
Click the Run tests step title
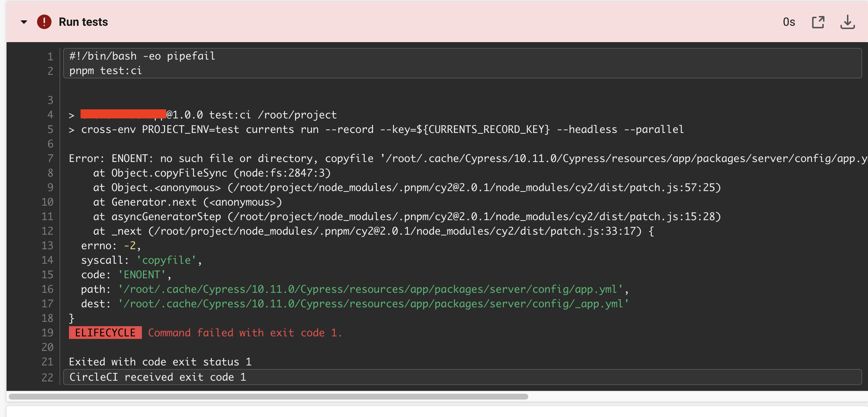[x=83, y=22]
